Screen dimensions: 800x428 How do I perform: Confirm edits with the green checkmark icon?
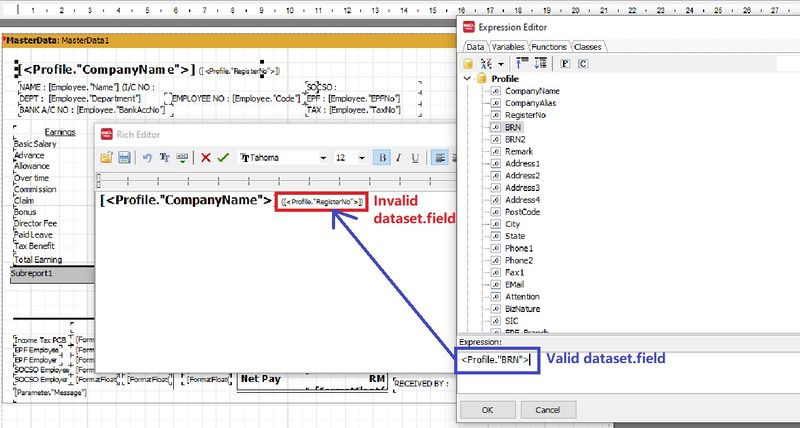tap(223, 158)
